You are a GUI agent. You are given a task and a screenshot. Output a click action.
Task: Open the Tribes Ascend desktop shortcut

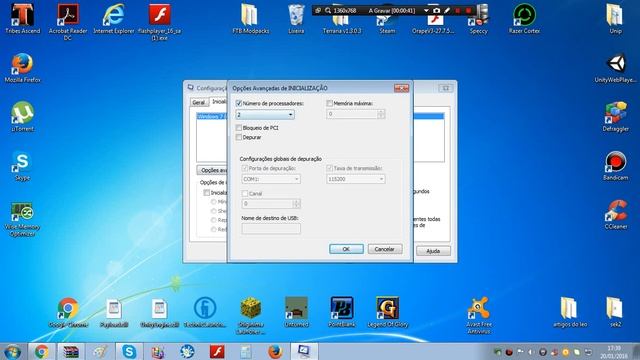pyautogui.click(x=22, y=19)
